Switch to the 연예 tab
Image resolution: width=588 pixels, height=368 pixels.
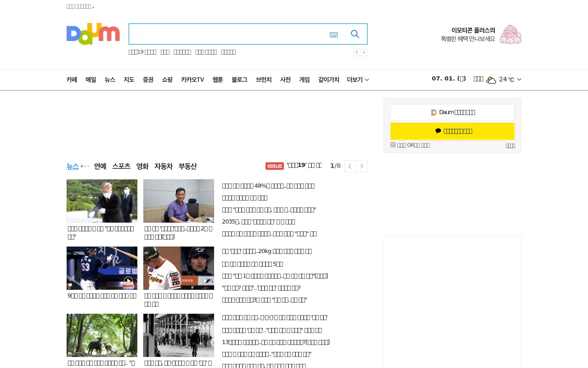coord(100,166)
